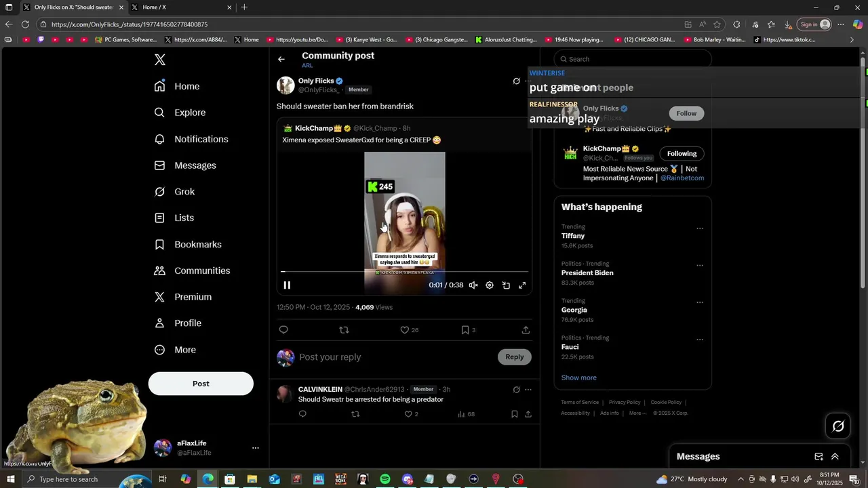Toggle picture-in-picture for the video
Image resolution: width=868 pixels, height=488 pixels.
click(506, 285)
